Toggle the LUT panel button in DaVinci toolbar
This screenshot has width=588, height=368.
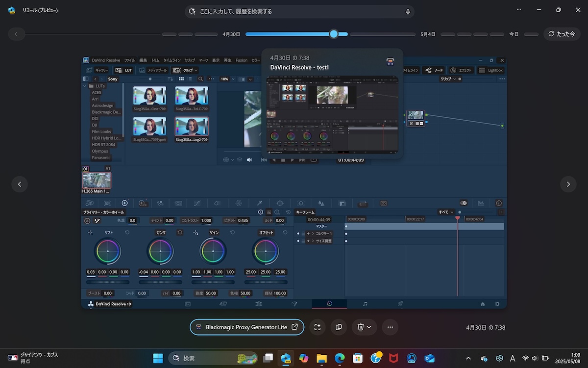[x=123, y=70]
